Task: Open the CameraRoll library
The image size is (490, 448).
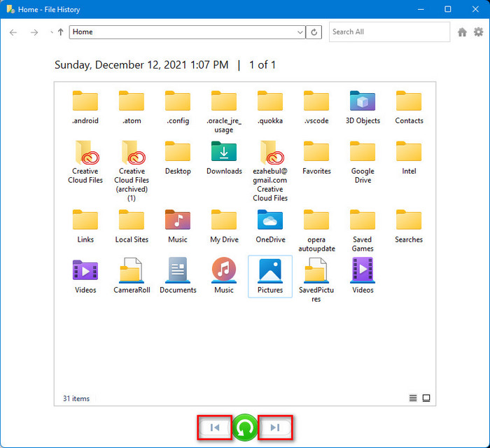Action: (x=132, y=276)
